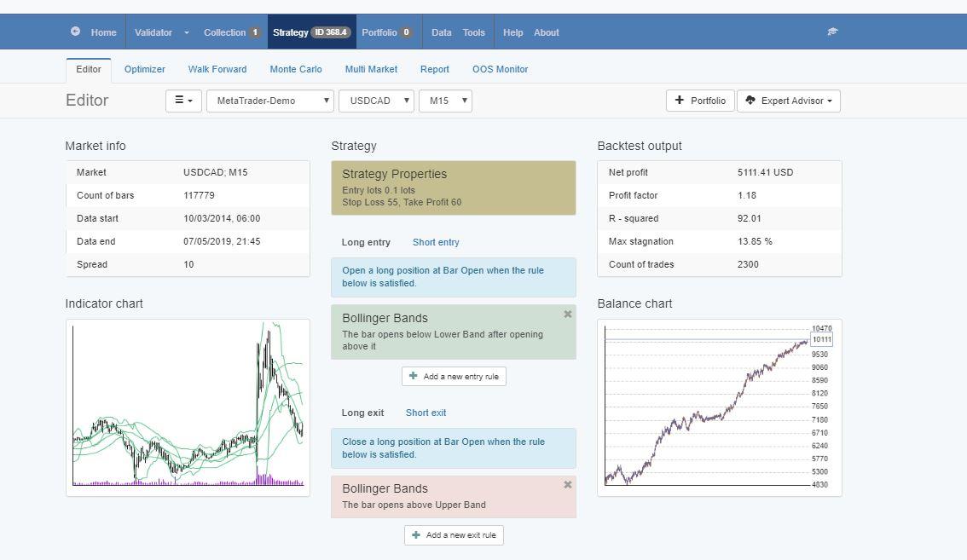Click the strategy ID 368.4 badge
The height and width of the screenshot is (560, 967).
coord(331,32)
